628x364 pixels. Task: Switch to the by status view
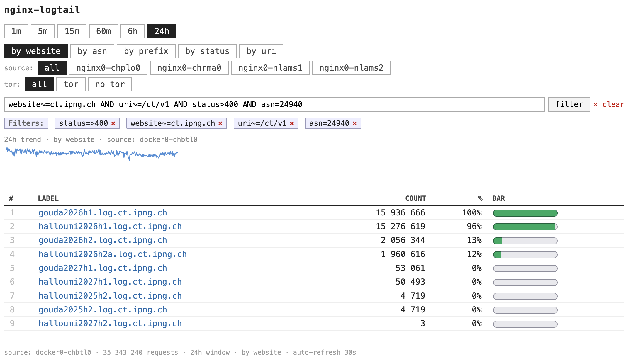tap(207, 51)
